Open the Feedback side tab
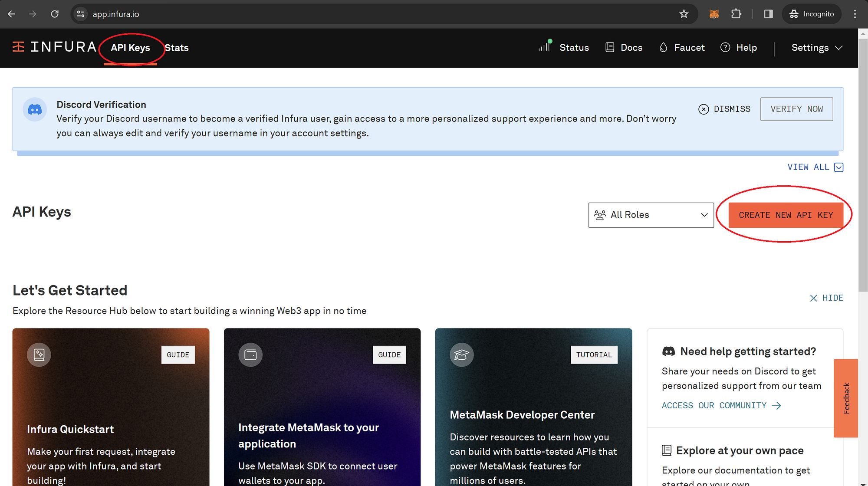The width and height of the screenshot is (868, 486). point(846,398)
